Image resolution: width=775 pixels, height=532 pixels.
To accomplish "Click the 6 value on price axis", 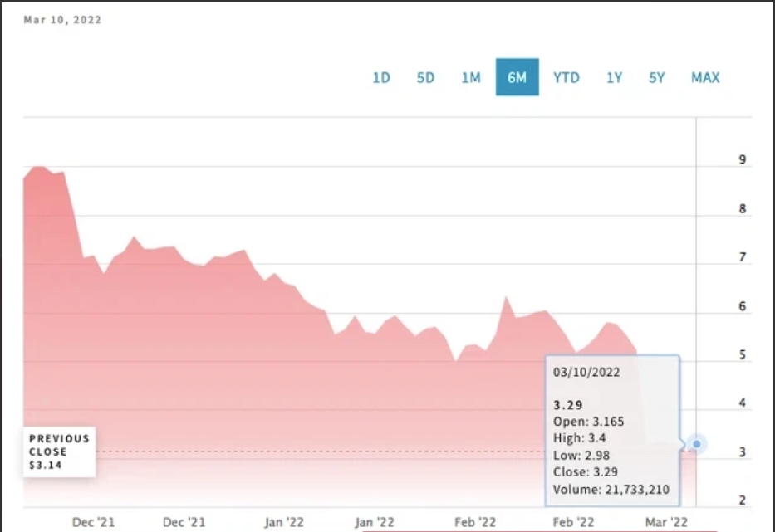I will [x=743, y=307].
